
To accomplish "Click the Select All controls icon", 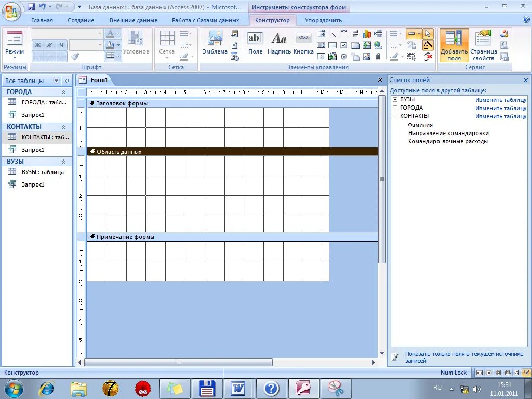I will click(x=411, y=56).
